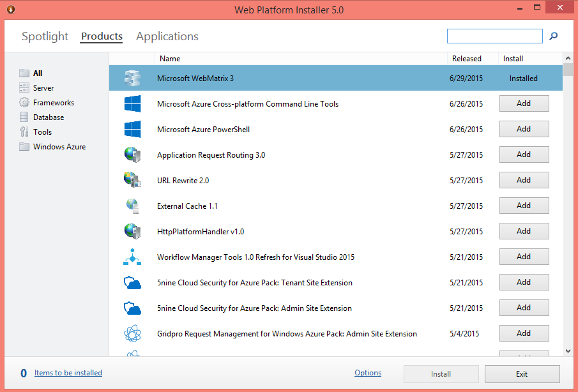Screen dimensions: 578x392
Task: Click the External Cache 1.1 icon
Action: (x=132, y=206)
